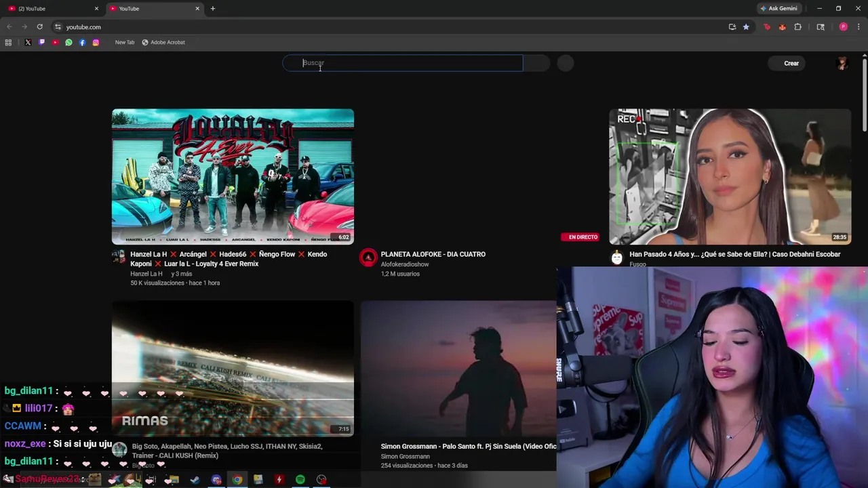Click the browser reload button
The height and width of the screenshot is (488, 868).
[x=40, y=27]
